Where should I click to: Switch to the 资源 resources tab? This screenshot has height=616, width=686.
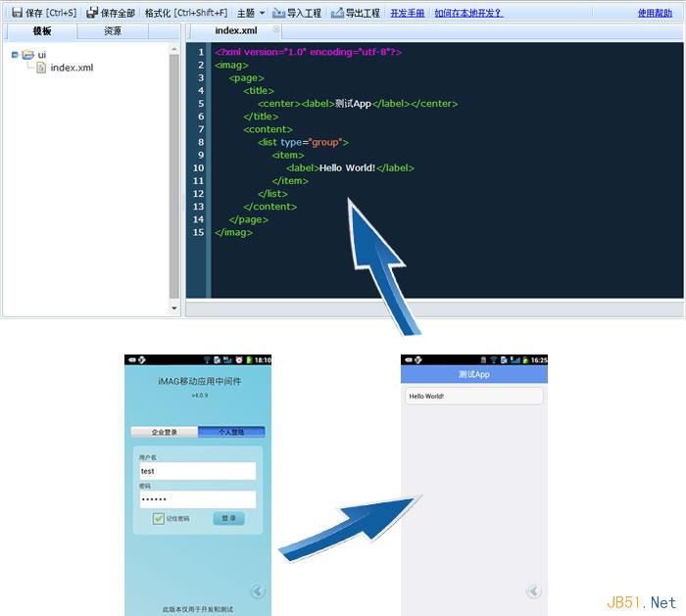tap(113, 31)
